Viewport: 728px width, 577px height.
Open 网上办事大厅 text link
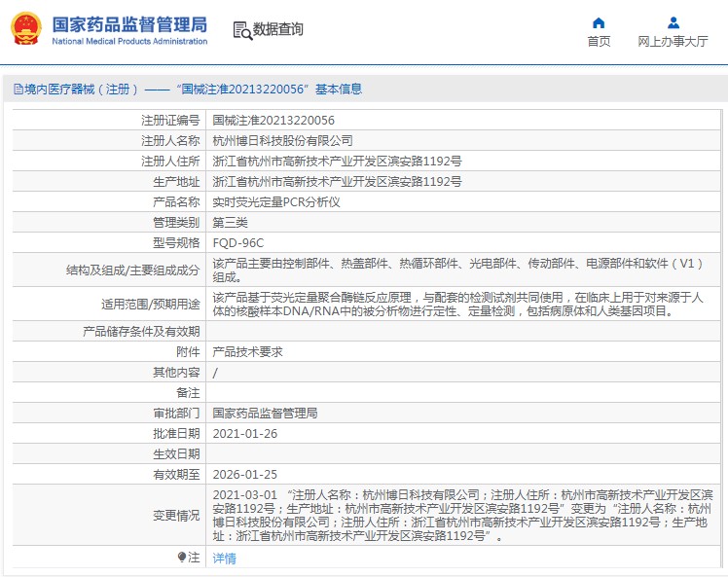point(673,41)
